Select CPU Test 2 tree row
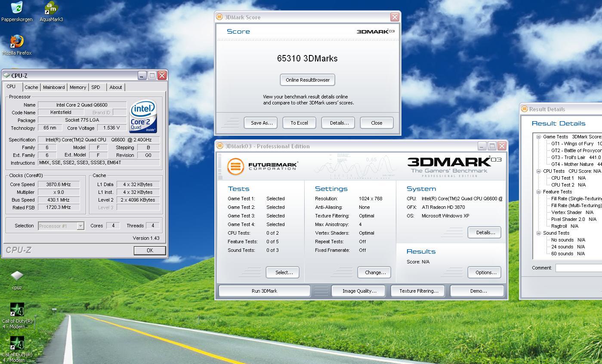 tap(568, 185)
